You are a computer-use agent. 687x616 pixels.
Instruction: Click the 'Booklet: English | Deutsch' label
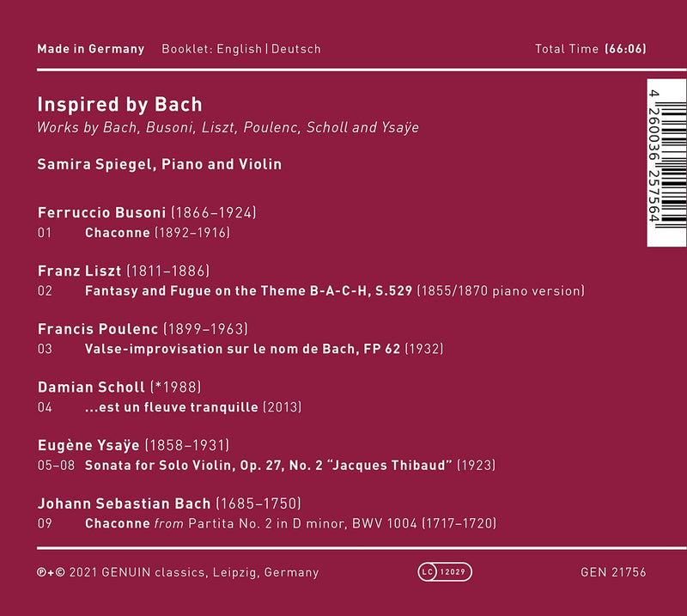241,49
